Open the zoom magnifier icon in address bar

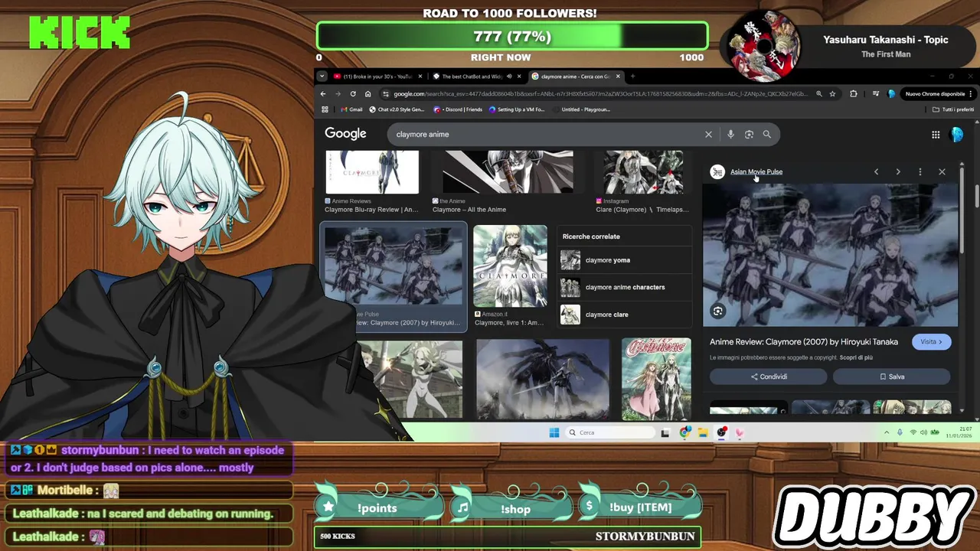point(818,93)
